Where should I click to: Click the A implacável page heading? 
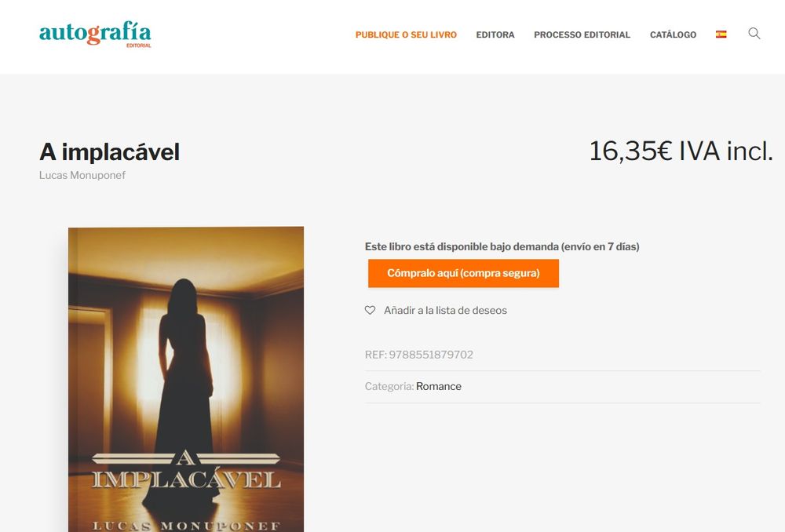[x=109, y=151]
